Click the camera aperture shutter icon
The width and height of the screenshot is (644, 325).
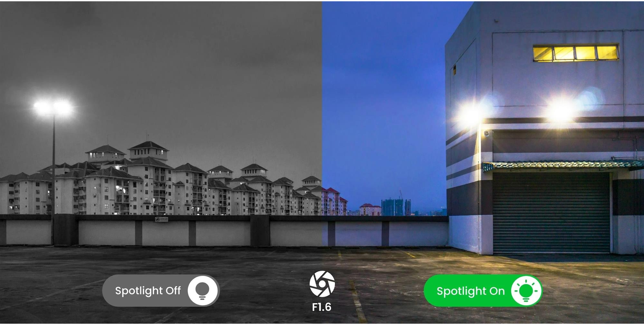(322, 284)
